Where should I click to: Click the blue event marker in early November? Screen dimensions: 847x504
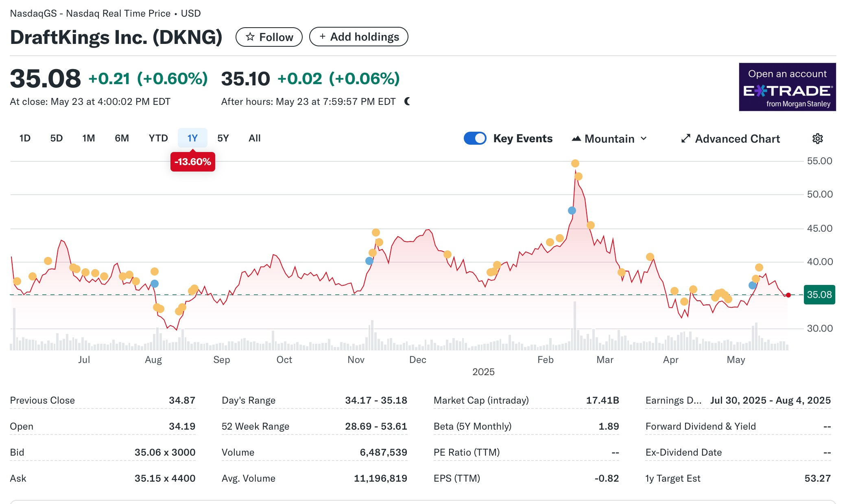369,261
